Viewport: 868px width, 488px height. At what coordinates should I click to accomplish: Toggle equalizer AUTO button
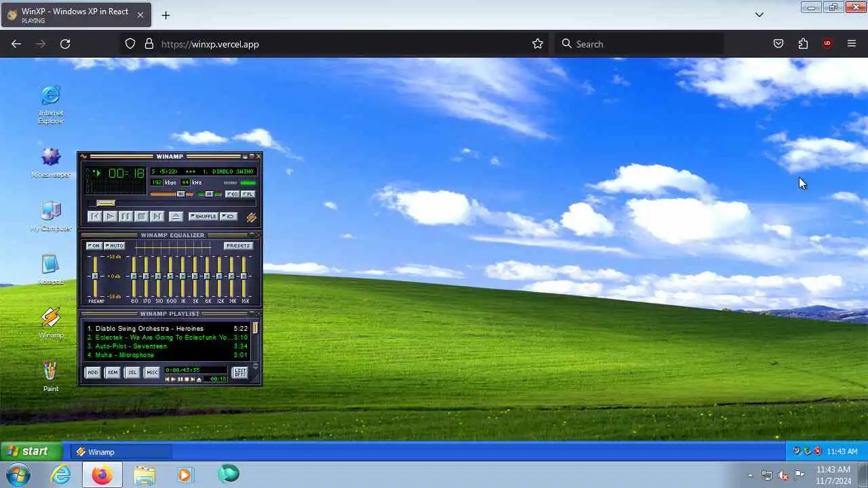point(115,246)
